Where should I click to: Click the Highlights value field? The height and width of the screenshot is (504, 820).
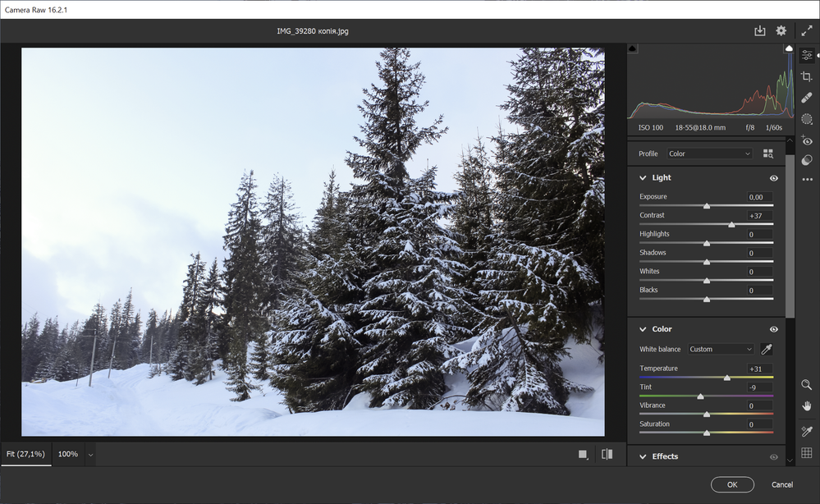click(x=760, y=234)
